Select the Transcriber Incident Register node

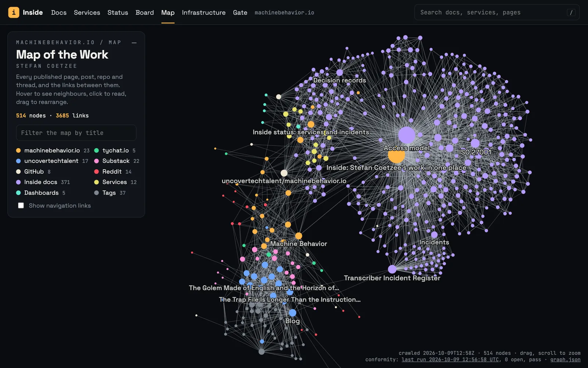coord(392,269)
